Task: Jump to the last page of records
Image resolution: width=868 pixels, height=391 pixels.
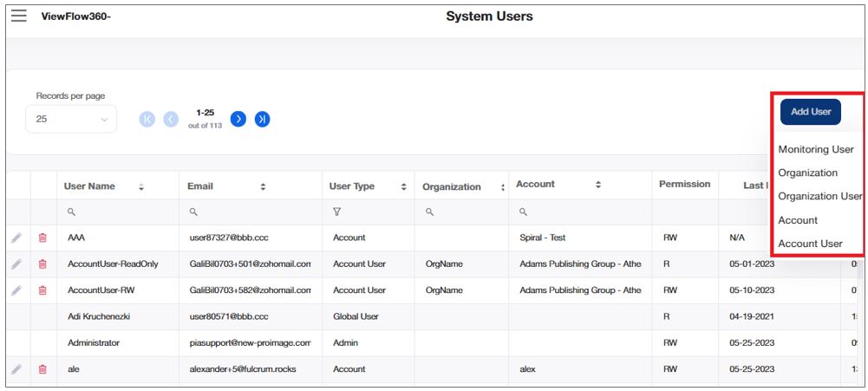Action: pos(262,119)
